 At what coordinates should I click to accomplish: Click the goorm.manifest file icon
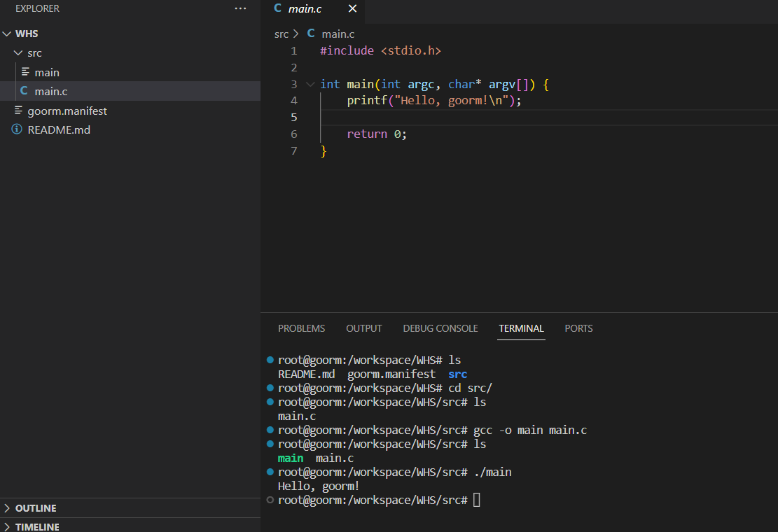click(x=18, y=111)
